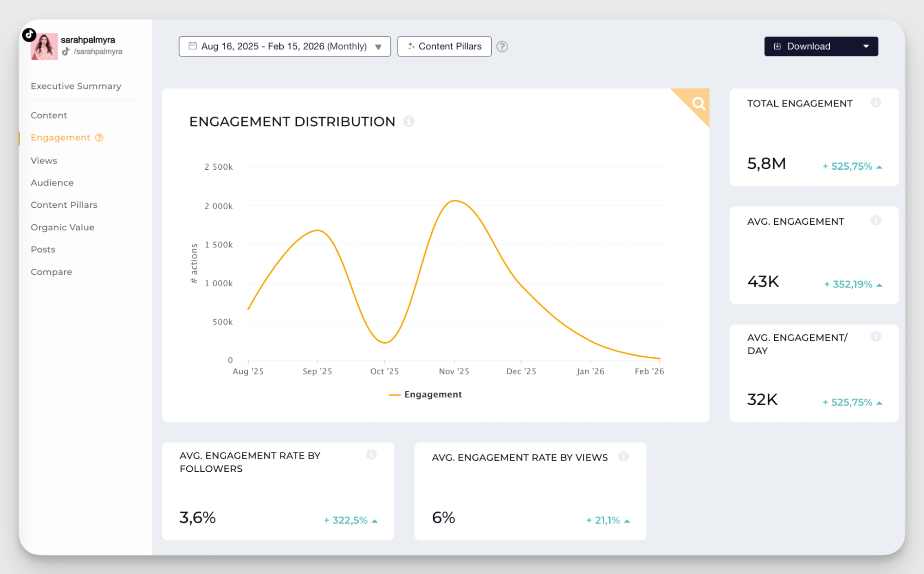Image resolution: width=924 pixels, height=574 pixels.
Task: Click the info icon on Avg. Engagement Rate by Views
Action: click(624, 457)
